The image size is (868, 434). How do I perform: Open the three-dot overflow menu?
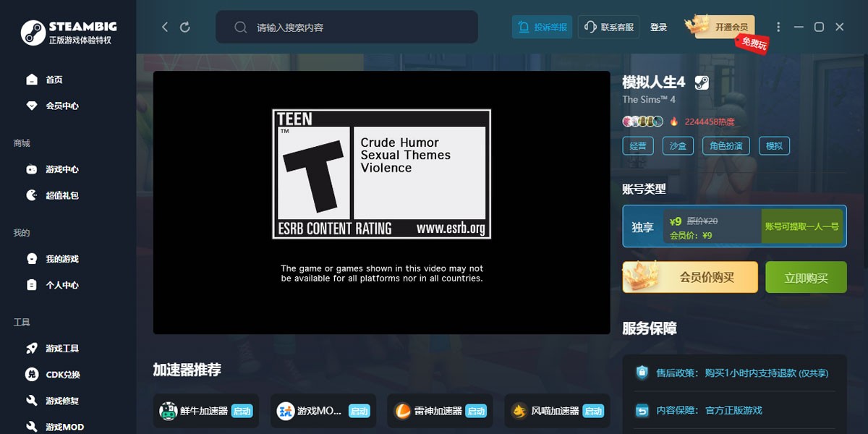(778, 27)
